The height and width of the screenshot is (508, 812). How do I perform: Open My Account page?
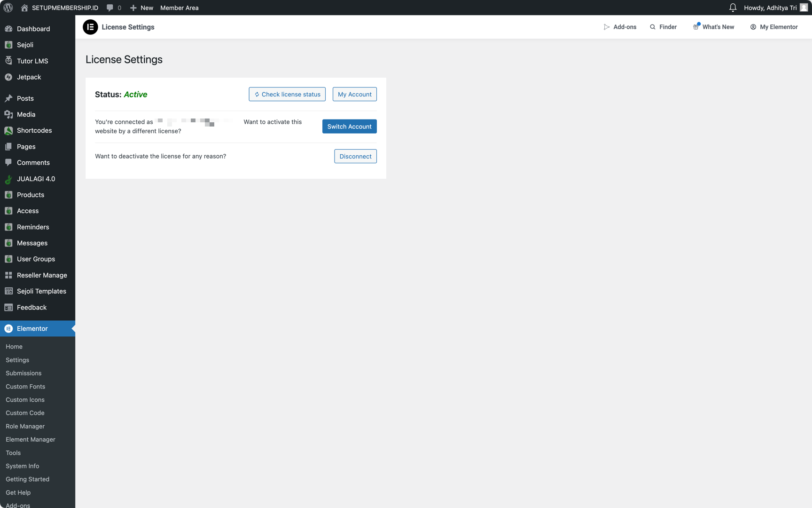click(x=354, y=94)
